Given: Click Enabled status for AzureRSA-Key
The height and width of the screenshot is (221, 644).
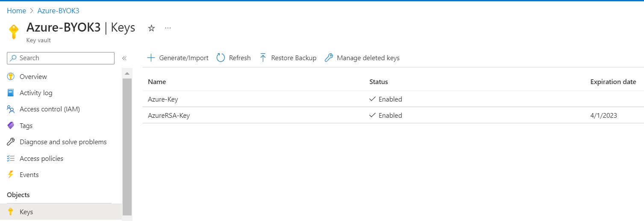Looking at the screenshot, I should coord(385,115).
